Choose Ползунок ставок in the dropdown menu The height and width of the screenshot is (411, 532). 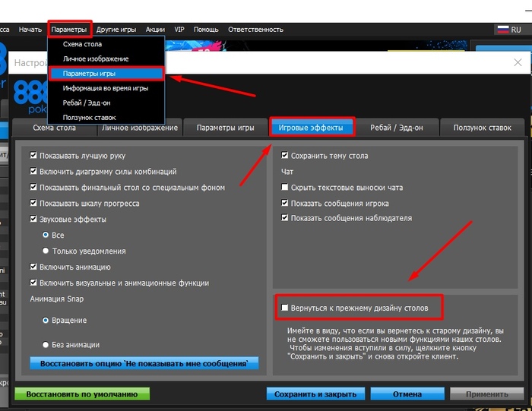[106, 117]
